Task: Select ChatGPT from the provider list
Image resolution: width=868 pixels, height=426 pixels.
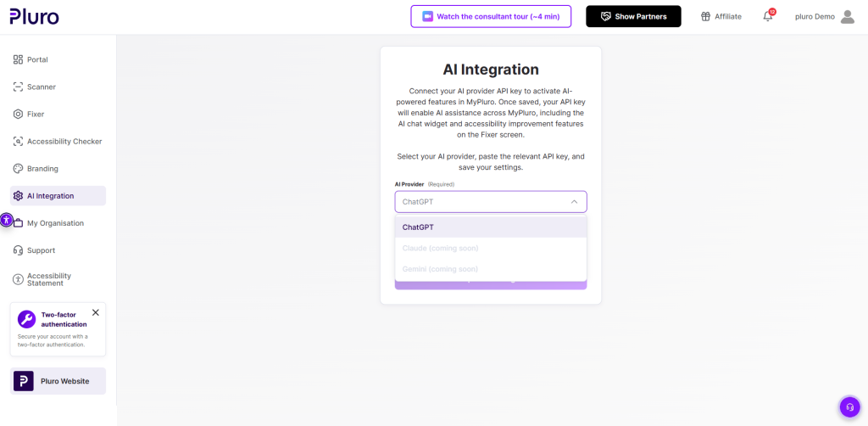Action: click(491, 227)
